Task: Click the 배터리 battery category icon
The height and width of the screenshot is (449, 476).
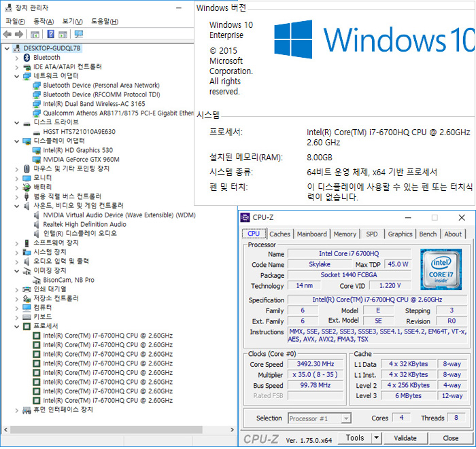Action: (27, 187)
